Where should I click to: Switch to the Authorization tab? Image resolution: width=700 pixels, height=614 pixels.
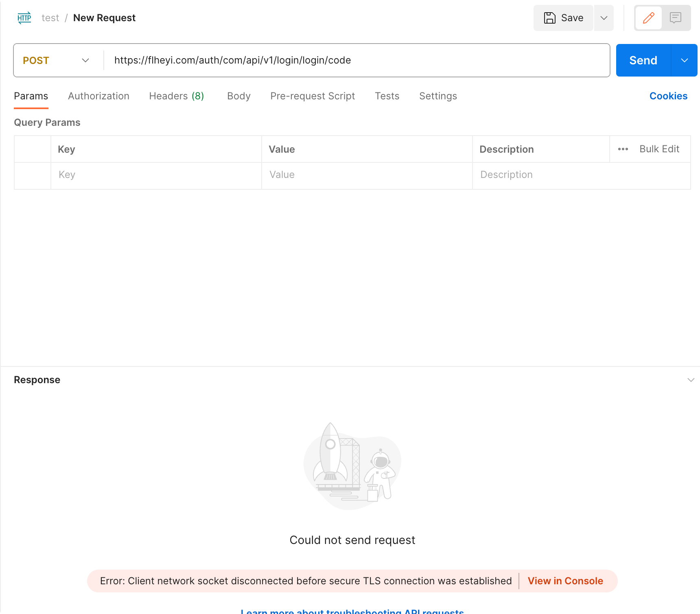tap(98, 96)
